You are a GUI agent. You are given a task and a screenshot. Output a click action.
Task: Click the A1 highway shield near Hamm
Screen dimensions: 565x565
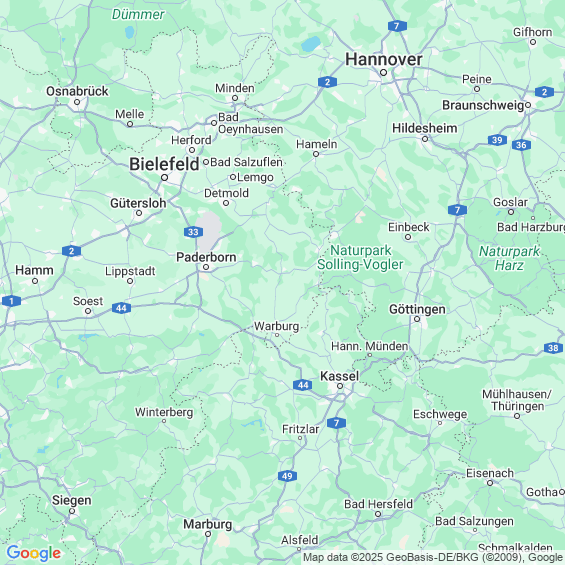point(11,301)
